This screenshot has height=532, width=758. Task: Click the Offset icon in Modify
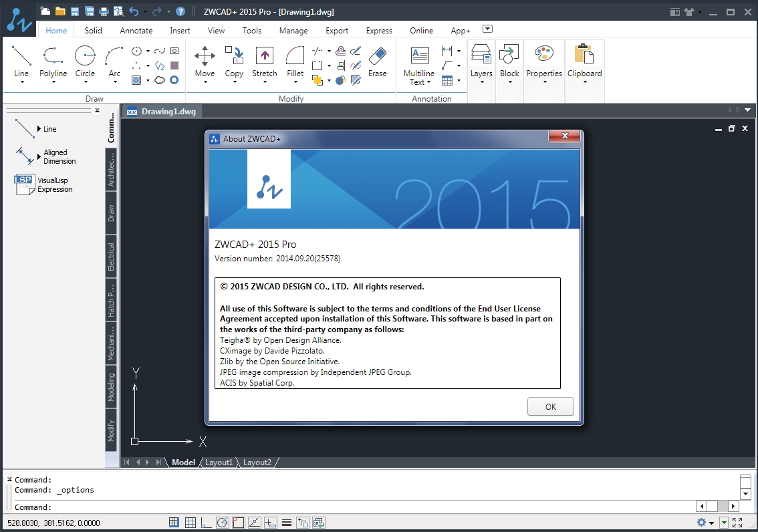pos(341,51)
